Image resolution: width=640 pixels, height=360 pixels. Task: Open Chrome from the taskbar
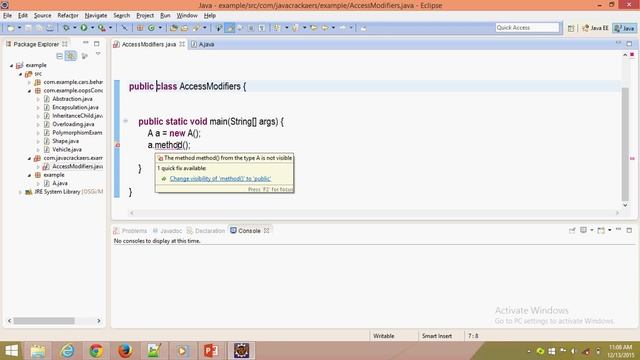[x=96, y=351]
